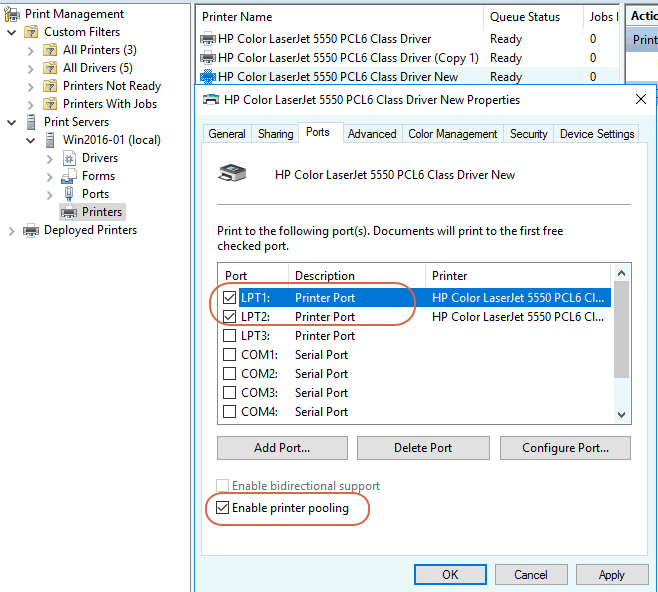Check the COM4 serial port checkbox
Image resolution: width=658 pixels, height=592 pixels.
(230, 412)
